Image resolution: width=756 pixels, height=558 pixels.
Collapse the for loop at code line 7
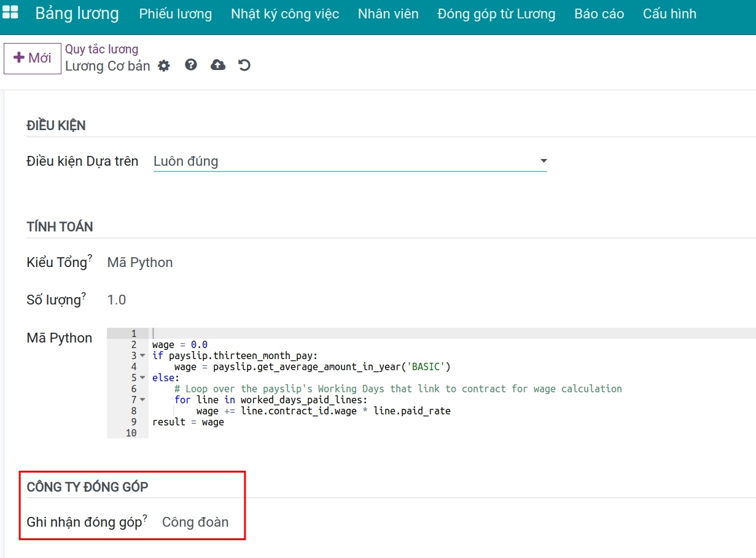pos(142,400)
